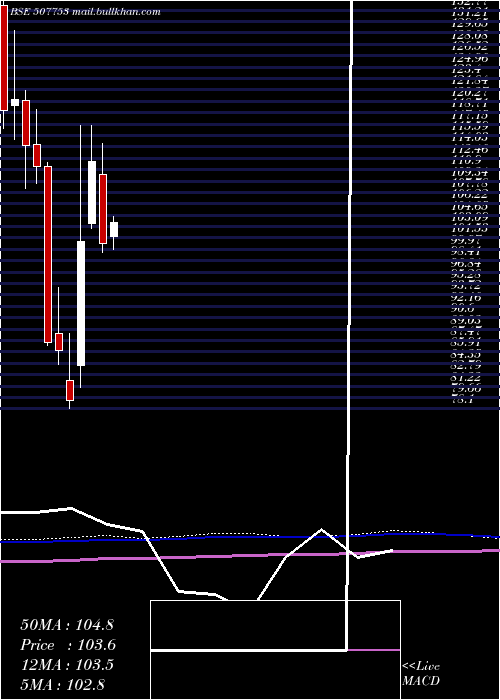Click the tallest white candlestick body

pyautogui.click(x=81, y=304)
